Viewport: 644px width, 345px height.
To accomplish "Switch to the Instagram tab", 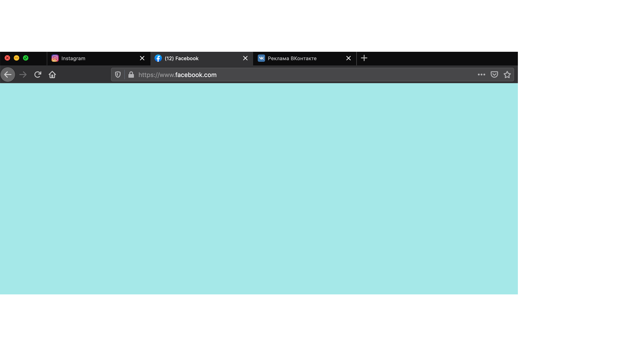I will [99, 58].
